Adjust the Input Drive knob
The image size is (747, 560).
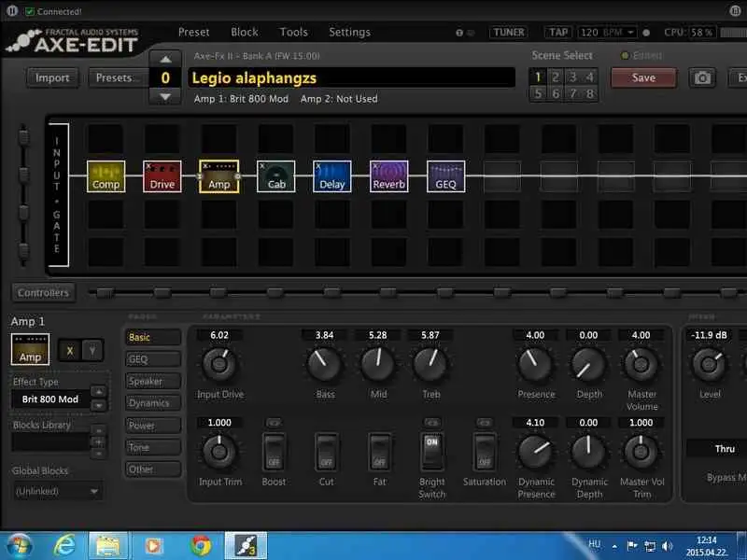click(218, 364)
